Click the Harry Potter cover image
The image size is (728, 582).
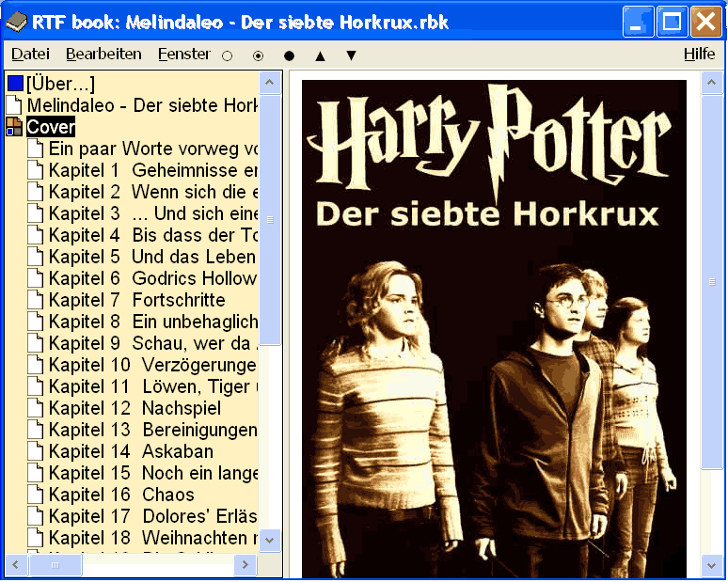point(494,328)
